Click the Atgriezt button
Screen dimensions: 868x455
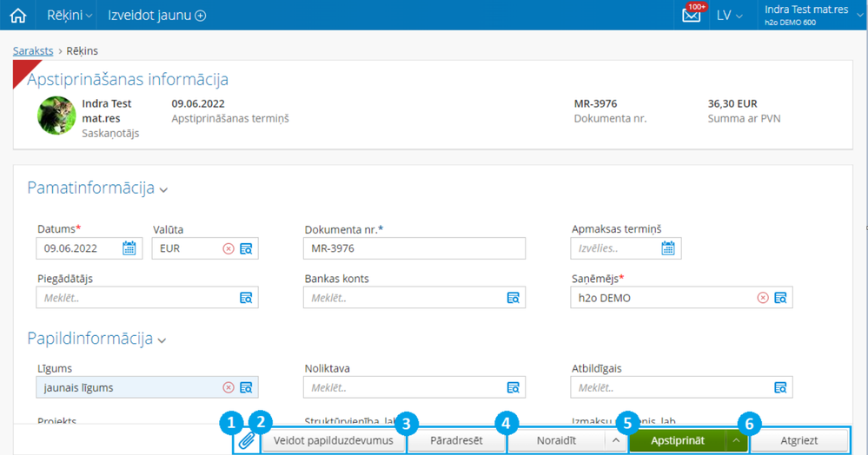798,440
